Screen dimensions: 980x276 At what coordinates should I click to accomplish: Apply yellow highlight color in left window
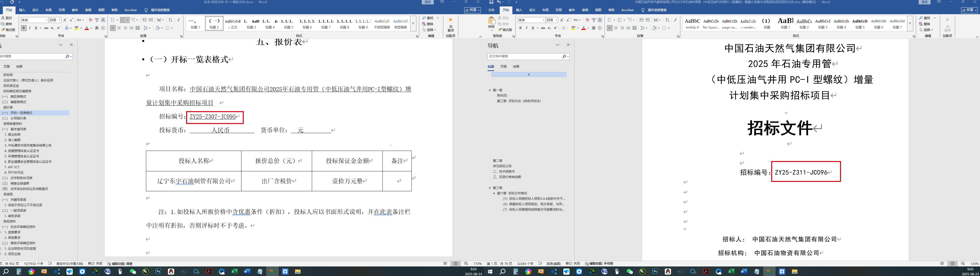76,28
